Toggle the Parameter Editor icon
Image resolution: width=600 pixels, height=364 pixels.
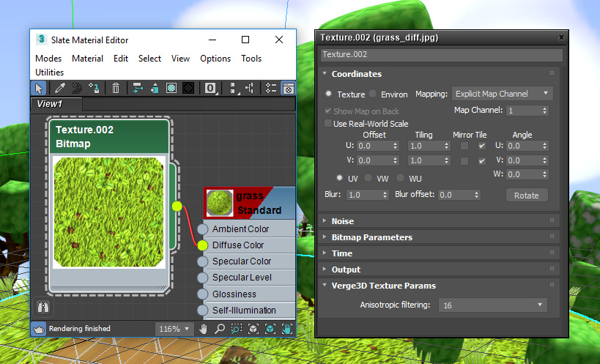288,89
